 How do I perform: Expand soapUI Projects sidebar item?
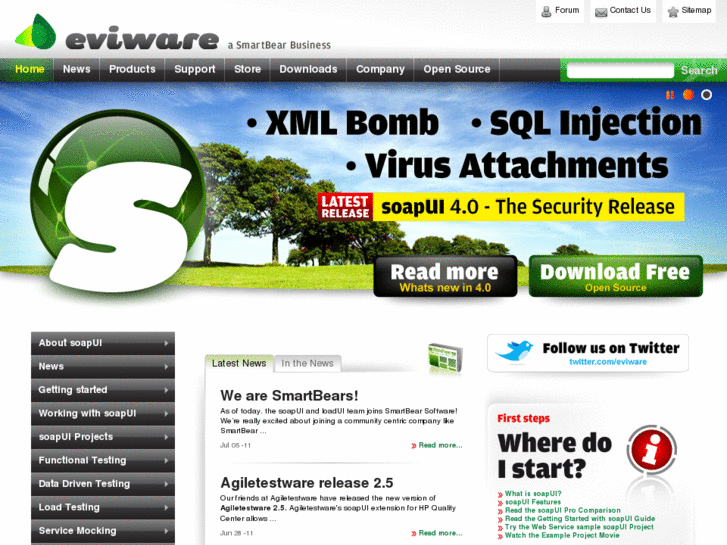[x=103, y=437]
